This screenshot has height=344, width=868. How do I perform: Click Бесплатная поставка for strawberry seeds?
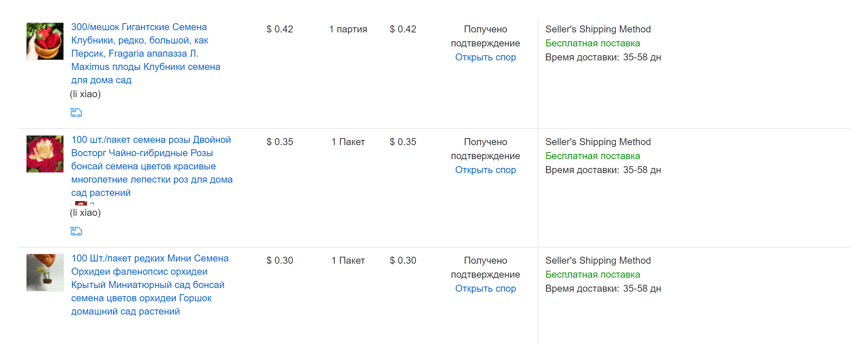coord(593,43)
